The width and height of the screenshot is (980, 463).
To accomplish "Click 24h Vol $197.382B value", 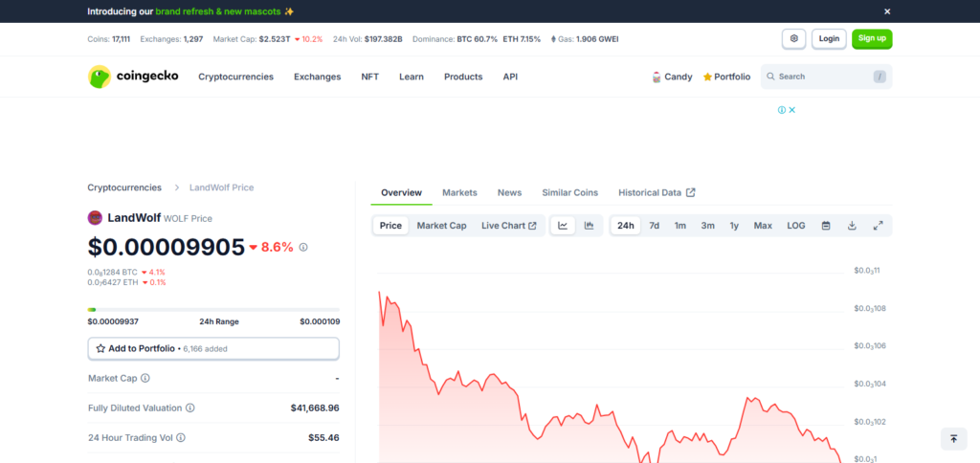I will (x=383, y=38).
